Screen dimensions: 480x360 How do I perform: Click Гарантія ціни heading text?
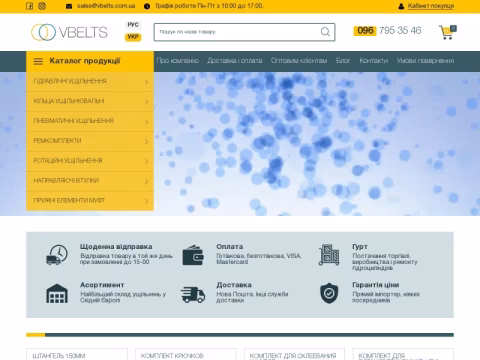(376, 285)
